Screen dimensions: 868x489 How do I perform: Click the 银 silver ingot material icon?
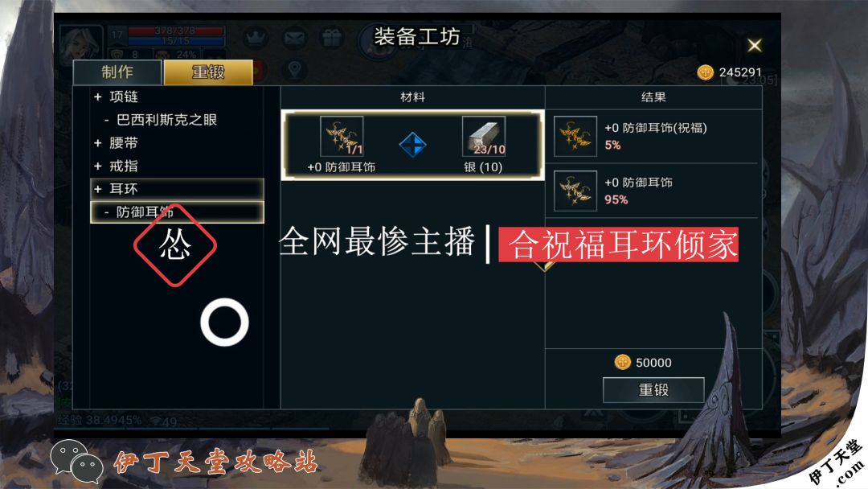click(483, 136)
